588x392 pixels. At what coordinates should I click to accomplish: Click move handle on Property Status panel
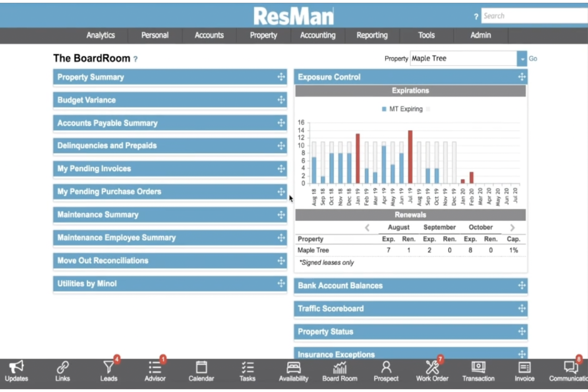pos(522,332)
